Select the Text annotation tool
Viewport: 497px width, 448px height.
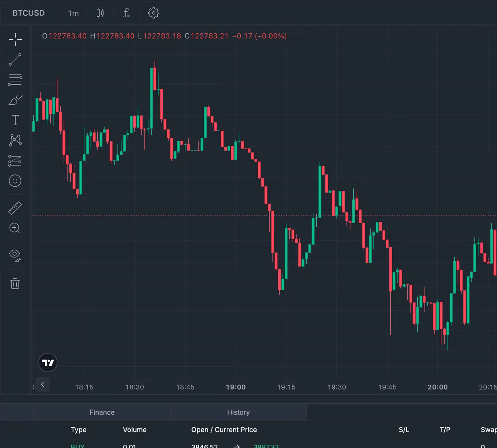(x=15, y=120)
